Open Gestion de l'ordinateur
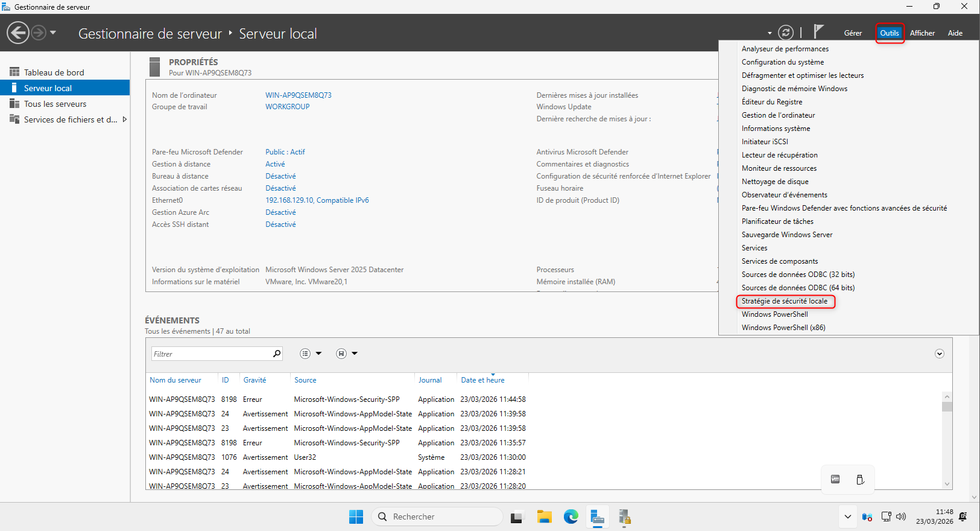 778,115
